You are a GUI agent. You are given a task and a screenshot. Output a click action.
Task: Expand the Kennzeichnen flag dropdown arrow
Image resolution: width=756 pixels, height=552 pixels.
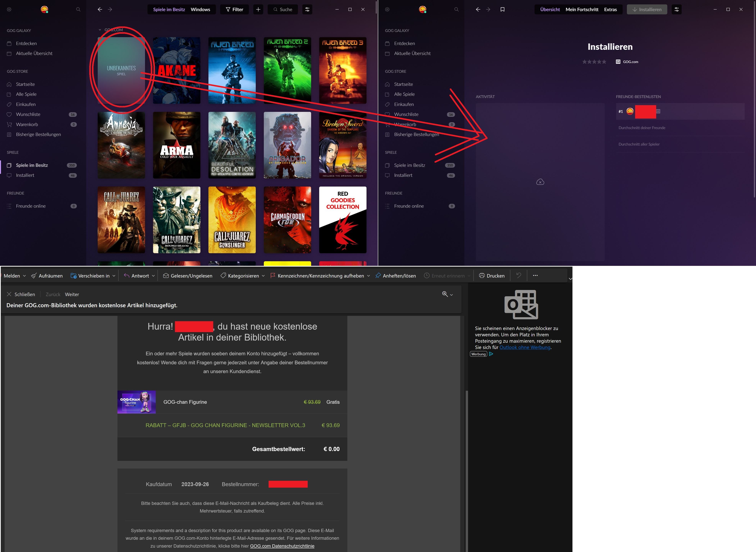tap(369, 276)
